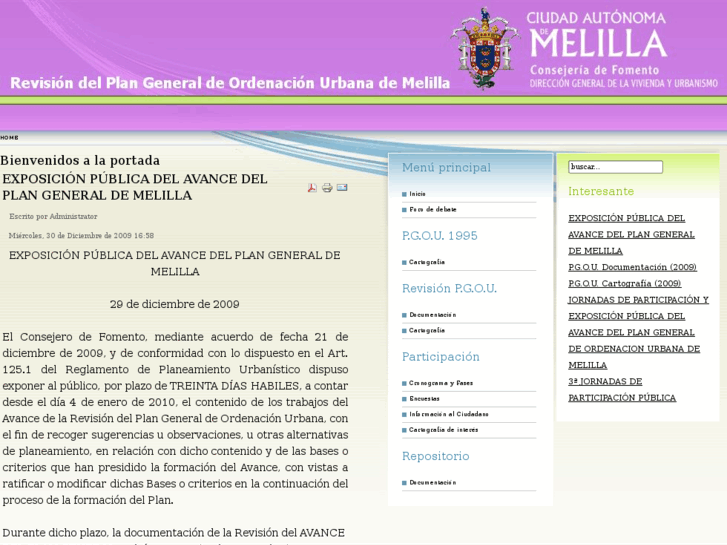Open Cartografía under P.G.O.U. 1995
The width and height of the screenshot is (727, 545).
(427, 262)
